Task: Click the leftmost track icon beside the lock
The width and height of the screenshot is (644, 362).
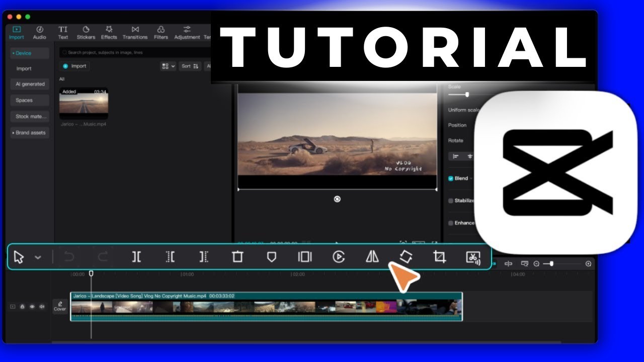Action: pyautogui.click(x=13, y=306)
